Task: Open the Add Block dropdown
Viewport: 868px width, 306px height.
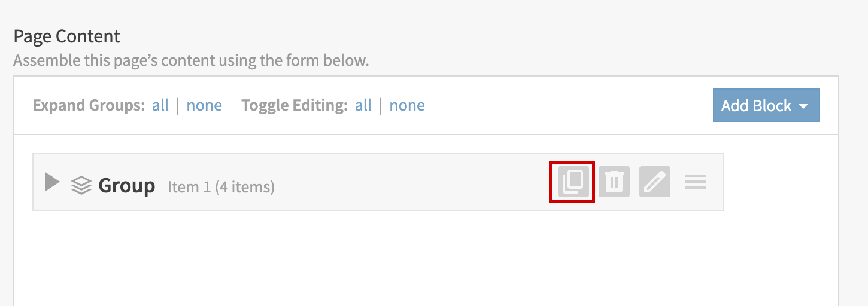Action: 757,106
